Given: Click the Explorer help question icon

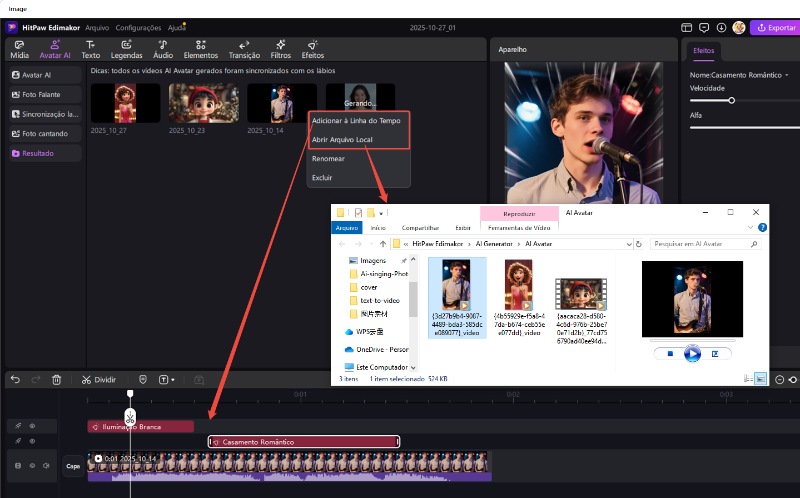Looking at the screenshot, I should [x=762, y=228].
